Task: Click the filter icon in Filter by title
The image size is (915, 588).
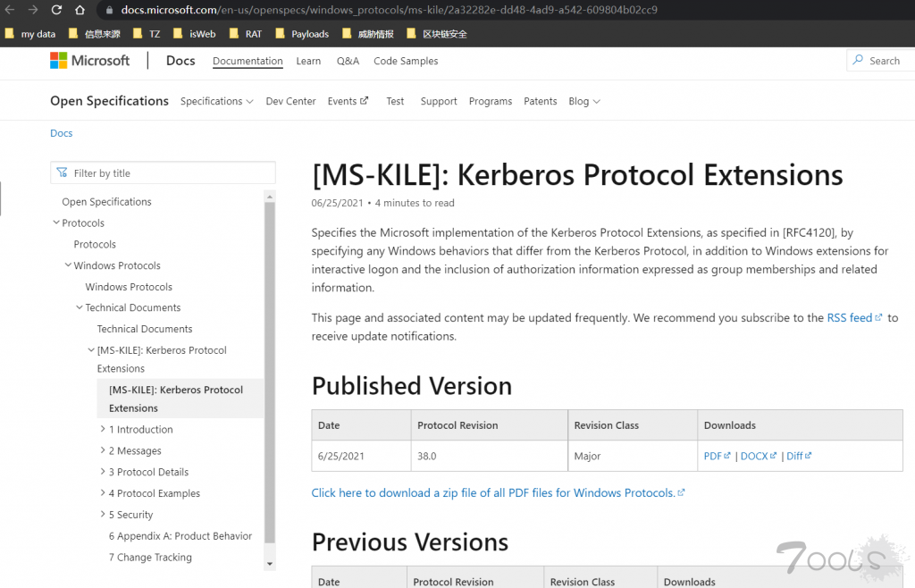Action: point(62,172)
